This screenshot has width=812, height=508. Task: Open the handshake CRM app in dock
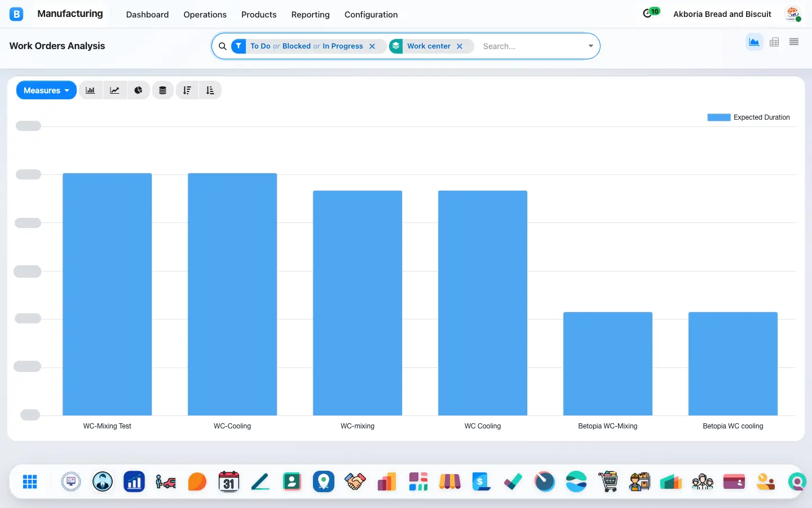(x=355, y=481)
